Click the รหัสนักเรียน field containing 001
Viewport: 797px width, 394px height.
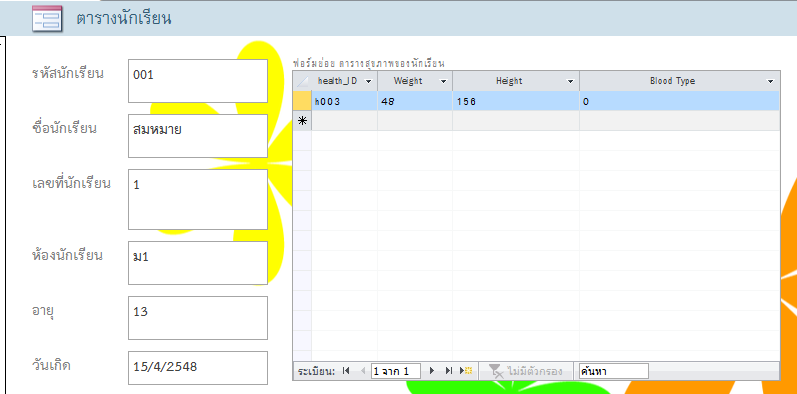[x=198, y=81]
